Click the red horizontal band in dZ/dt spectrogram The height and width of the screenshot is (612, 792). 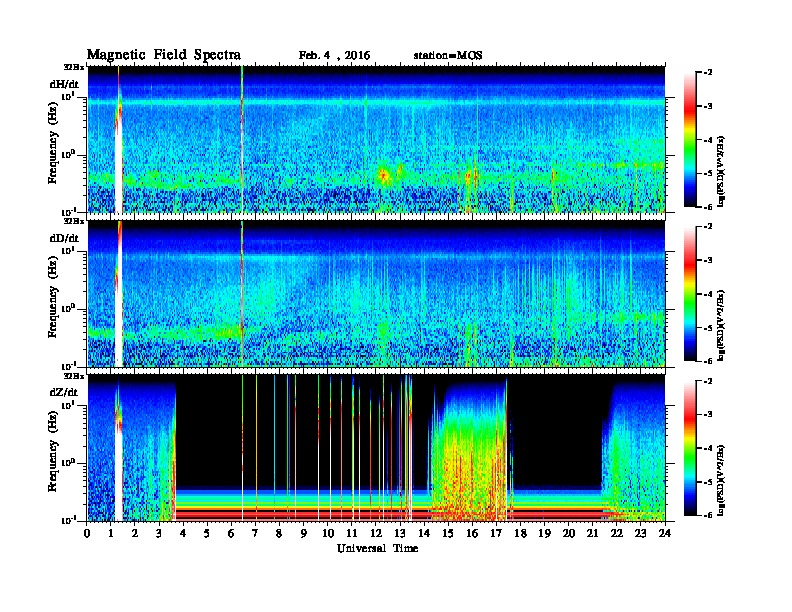pos(394,514)
